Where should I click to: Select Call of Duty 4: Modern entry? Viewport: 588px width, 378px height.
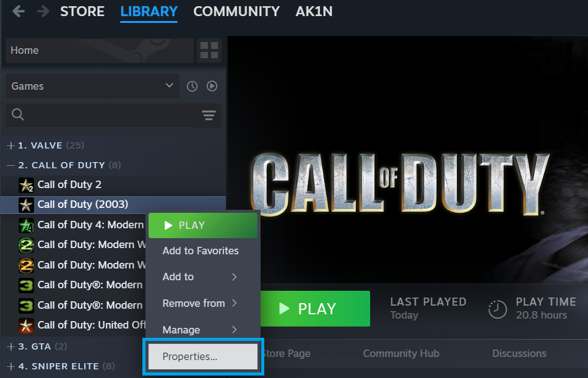pos(91,225)
